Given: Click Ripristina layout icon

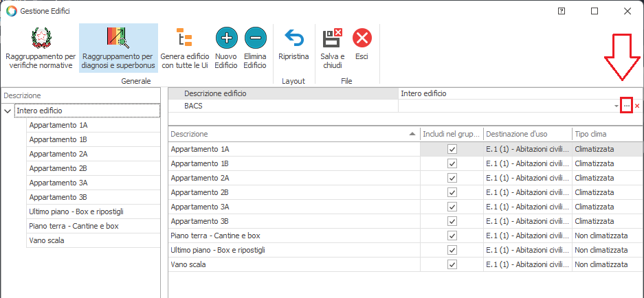Looking at the screenshot, I should (293, 38).
